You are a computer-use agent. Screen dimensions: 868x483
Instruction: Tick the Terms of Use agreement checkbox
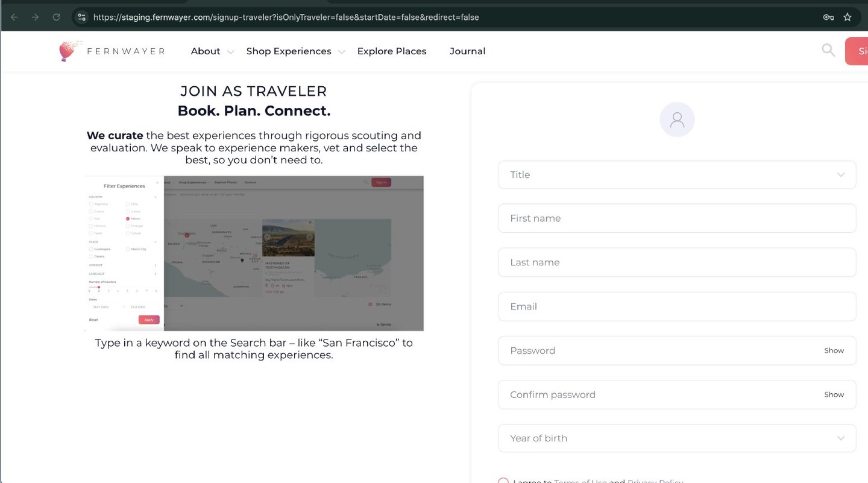tap(503, 481)
